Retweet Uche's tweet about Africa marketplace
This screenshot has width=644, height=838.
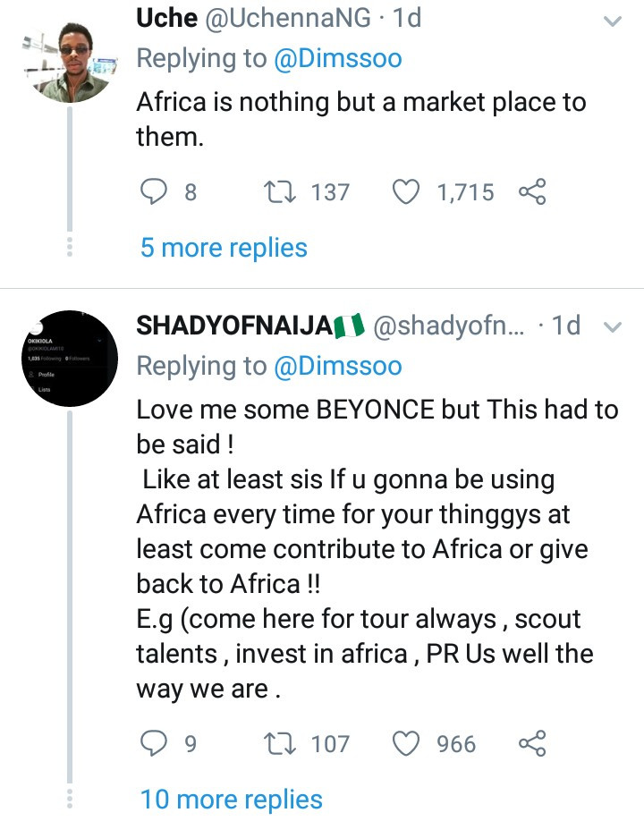pos(280,192)
